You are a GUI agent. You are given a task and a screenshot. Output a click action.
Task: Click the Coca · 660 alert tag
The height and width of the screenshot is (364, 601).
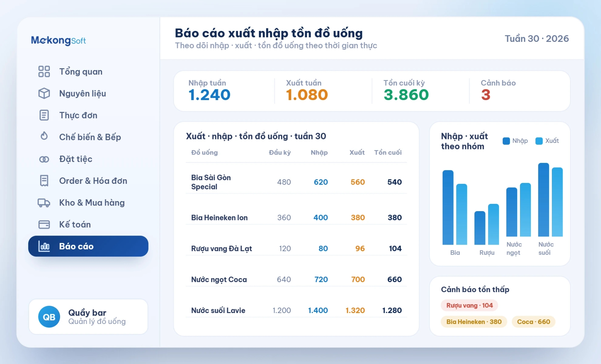[533, 322]
